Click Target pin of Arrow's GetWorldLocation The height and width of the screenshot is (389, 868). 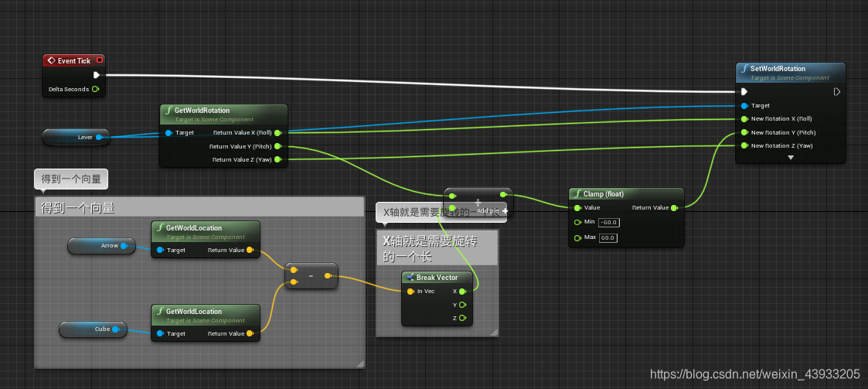coord(160,250)
